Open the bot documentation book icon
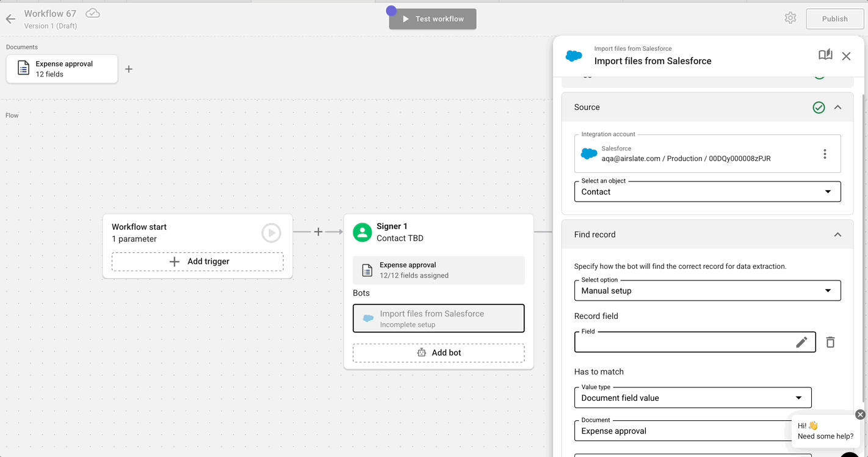Viewport: 868px width, 457px height. tap(825, 54)
